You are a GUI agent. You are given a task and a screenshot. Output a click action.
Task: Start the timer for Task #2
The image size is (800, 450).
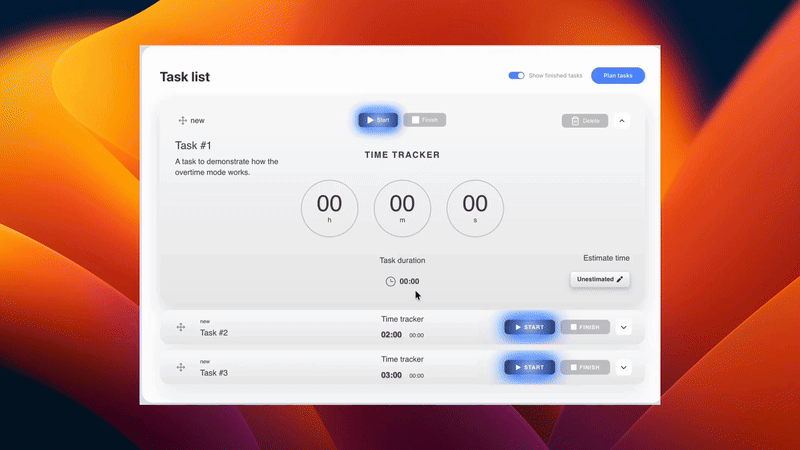(x=529, y=327)
